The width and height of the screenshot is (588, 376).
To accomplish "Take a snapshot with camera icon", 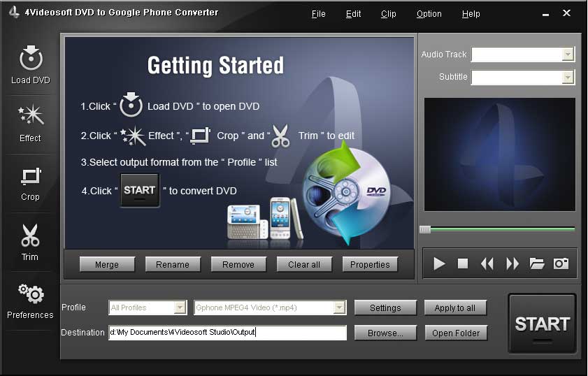I will pyautogui.click(x=561, y=263).
